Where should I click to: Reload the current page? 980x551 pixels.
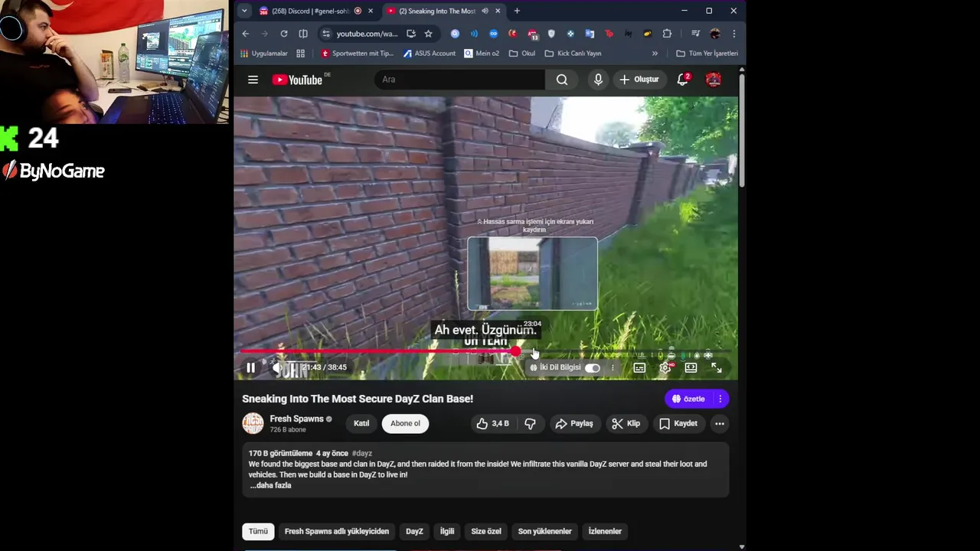click(284, 34)
